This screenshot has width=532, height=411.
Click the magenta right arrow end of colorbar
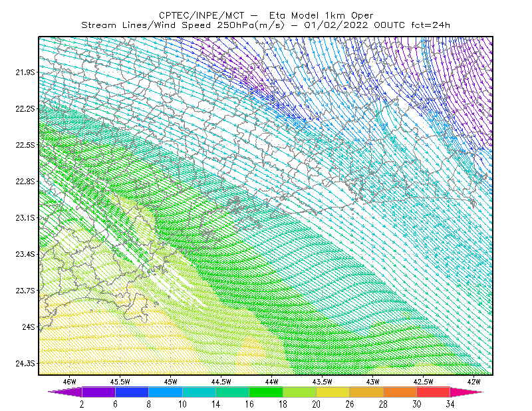467,392
